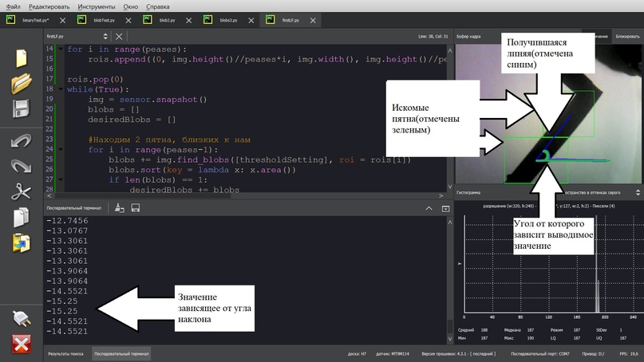Cut selection with the scissors icon
Image resolution: width=644 pixels, height=362 pixels.
click(x=21, y=191)
